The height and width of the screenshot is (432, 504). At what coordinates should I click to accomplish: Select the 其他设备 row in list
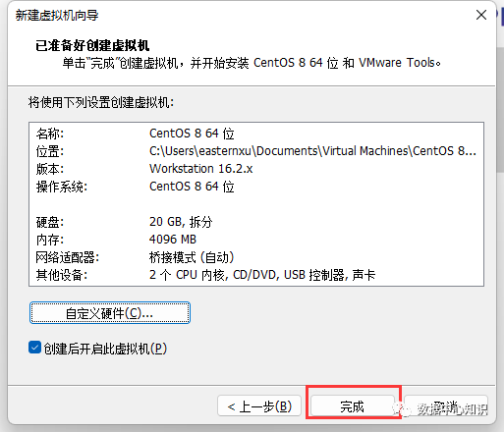(x=256, y=275)
